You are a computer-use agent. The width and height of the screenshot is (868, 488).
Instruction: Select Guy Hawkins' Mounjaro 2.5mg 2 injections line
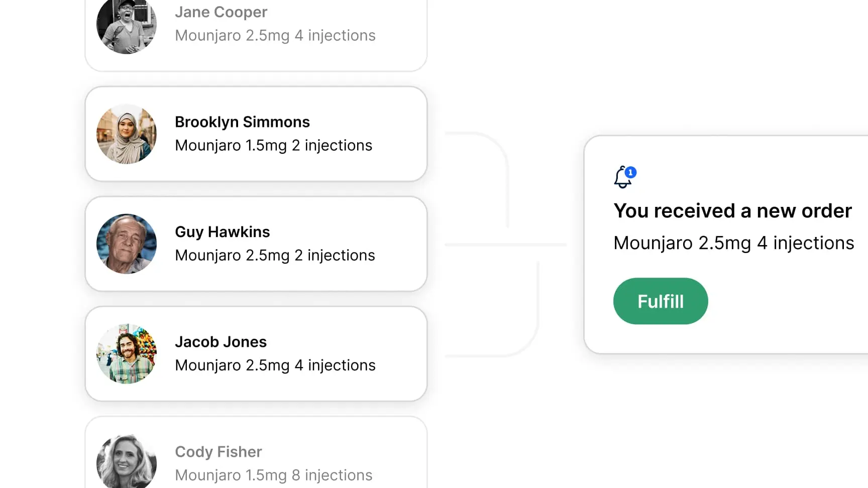275,256
